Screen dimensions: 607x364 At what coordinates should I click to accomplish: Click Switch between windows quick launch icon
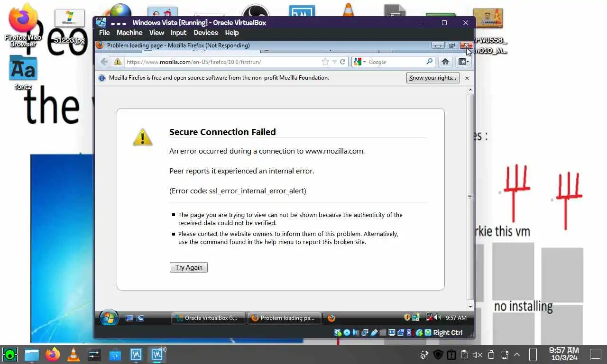(x=140, y=318)
